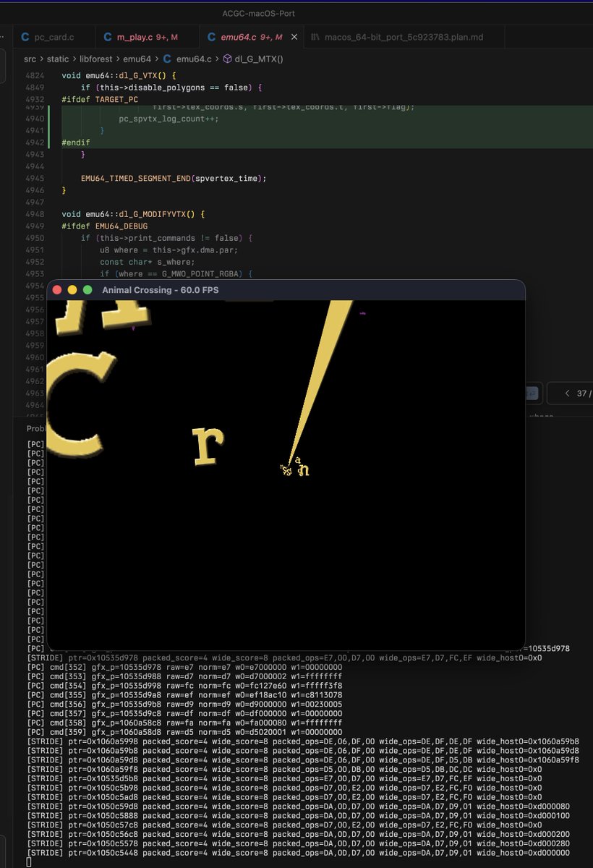Click STRIDE line ptr=0x1050c5888
The height and width of the screenshot is (868, 593).
click(x=298, y=816)
